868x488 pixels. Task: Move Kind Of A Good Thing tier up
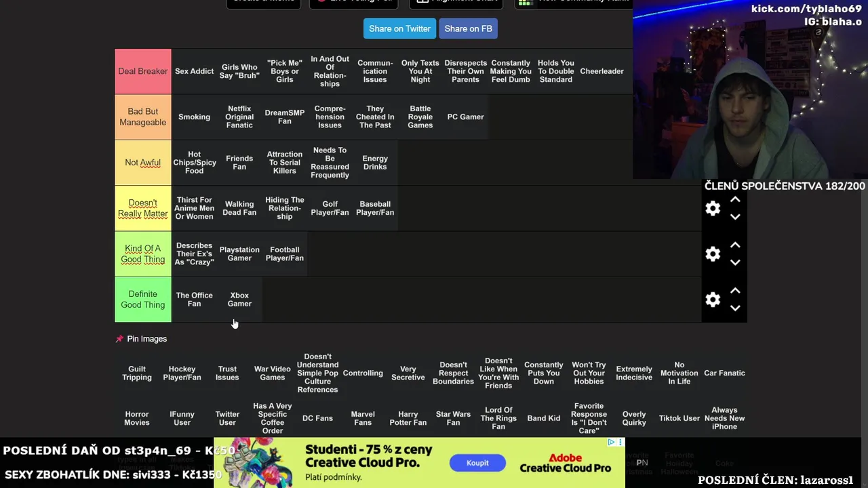[735, 245]
